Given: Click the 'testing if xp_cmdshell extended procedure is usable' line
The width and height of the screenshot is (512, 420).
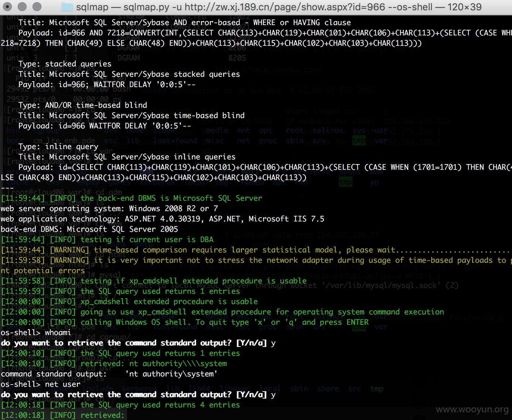Looking at the screenshot, I should (x=154, y=281).
